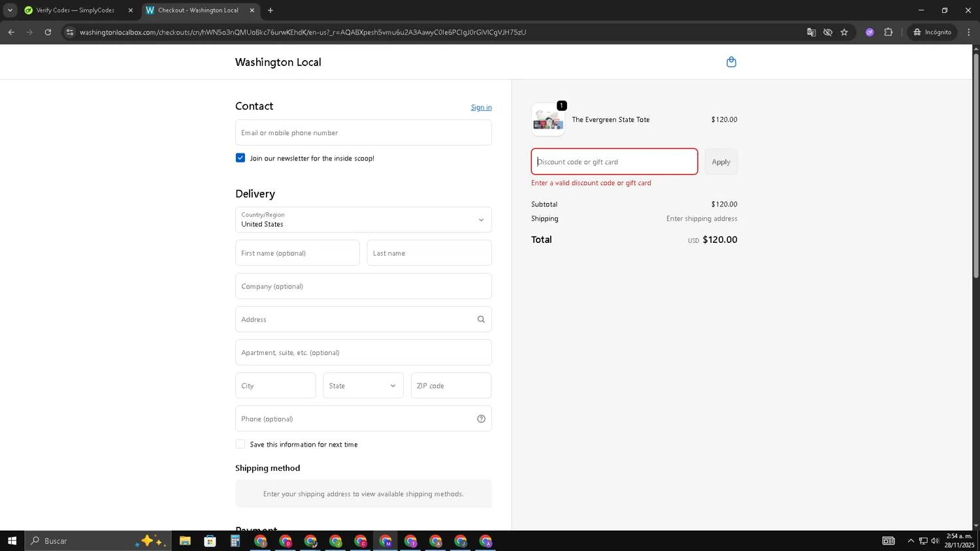Click the Windows Start button
Screen dimensions: 980x551
(12, 541)
